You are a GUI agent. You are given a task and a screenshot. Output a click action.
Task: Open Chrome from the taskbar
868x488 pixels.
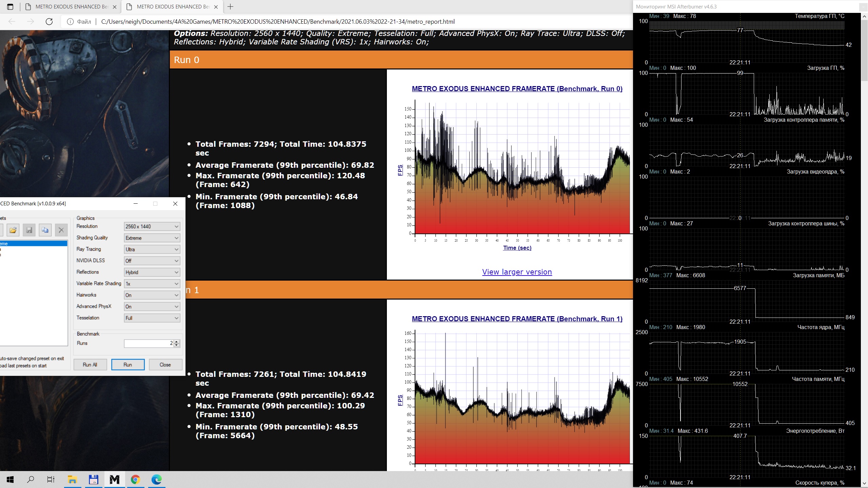point(135,479)
